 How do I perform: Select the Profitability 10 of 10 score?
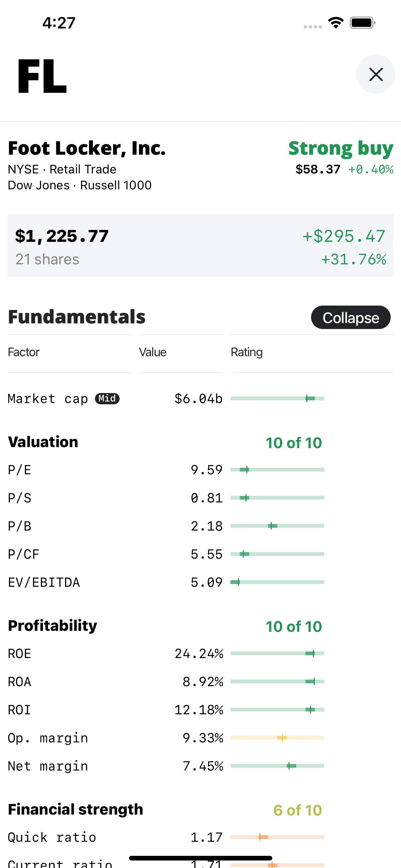pos(294,626)
